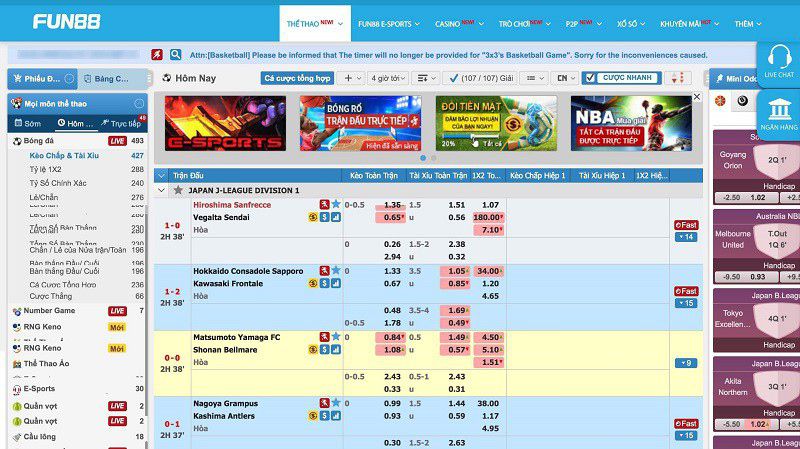Switch to the Bảng C... tab
Viewport: 800px width, 449px height.
click(113, 79)
